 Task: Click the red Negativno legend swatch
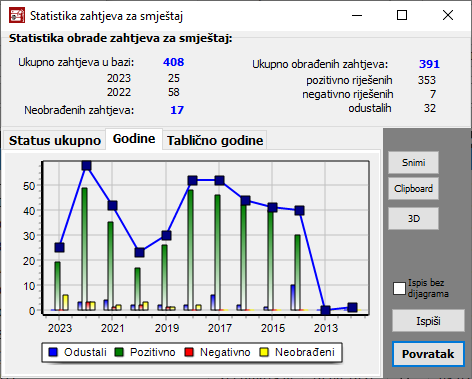pyautogui.click(x=189, y=352)
